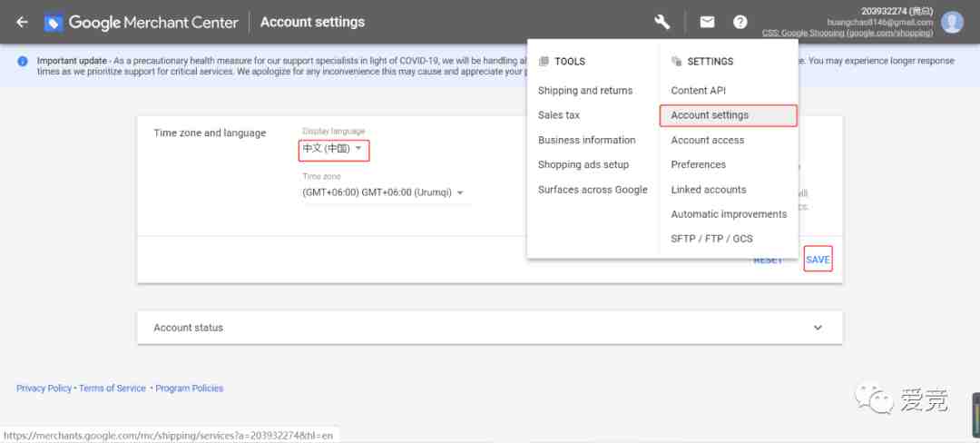This screenshot has height=443, width=980.
Task: Select Content API in Settings menu
Action: (x=698, y=91)
